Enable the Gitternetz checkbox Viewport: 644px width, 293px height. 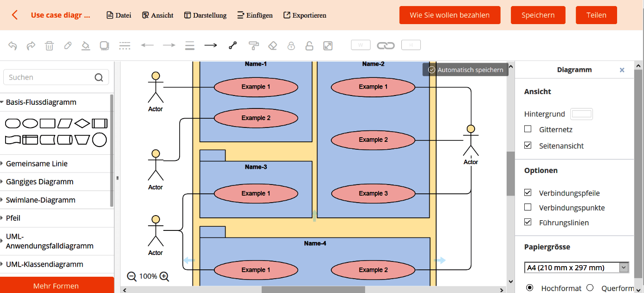pos(528,129)
